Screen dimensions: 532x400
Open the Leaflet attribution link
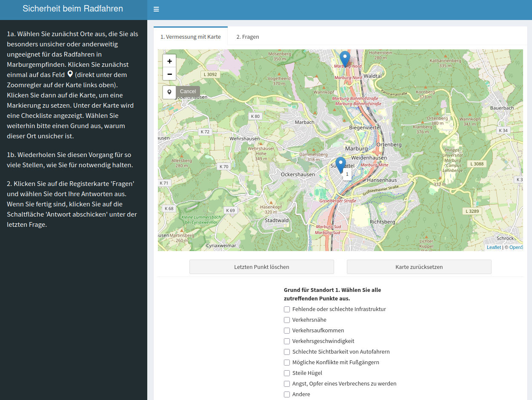(494, 247)
